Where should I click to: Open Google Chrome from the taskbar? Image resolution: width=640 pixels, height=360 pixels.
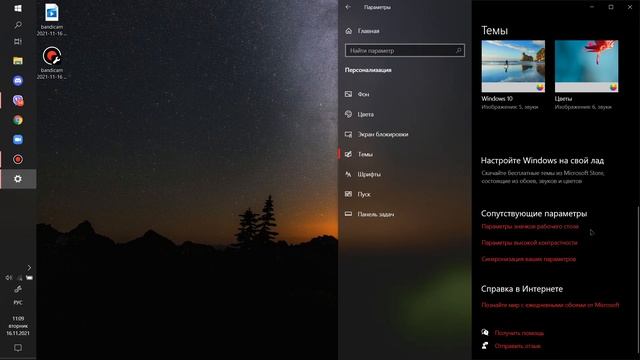coord(18,120)
